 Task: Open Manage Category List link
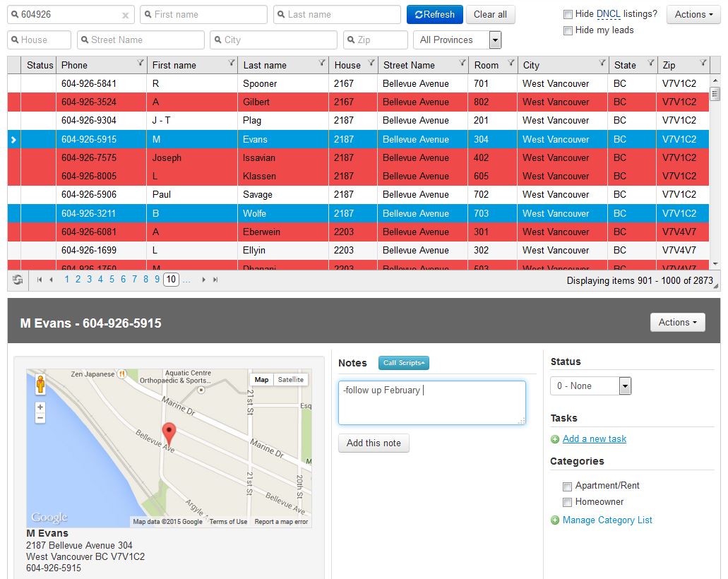607,520
